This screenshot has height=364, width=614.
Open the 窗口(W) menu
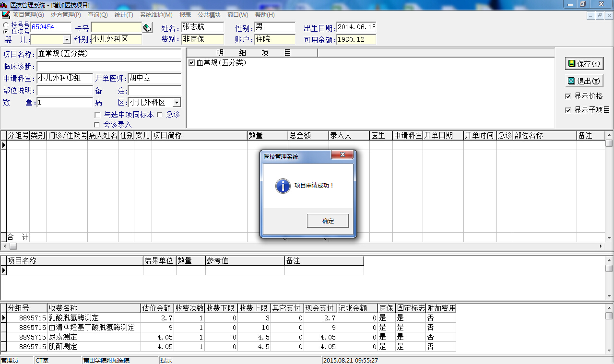tap(238, 15)
